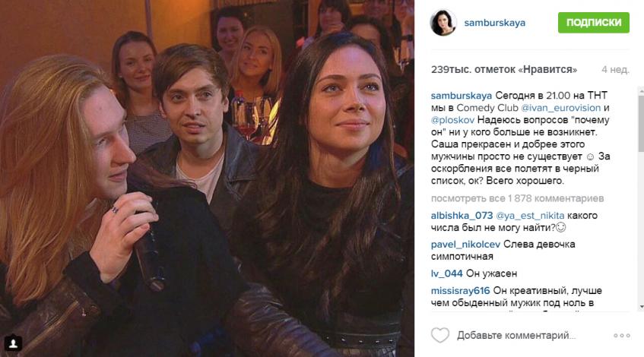
Task: Click the comments scrollbar up arrow
Action: tap(641, 90)
